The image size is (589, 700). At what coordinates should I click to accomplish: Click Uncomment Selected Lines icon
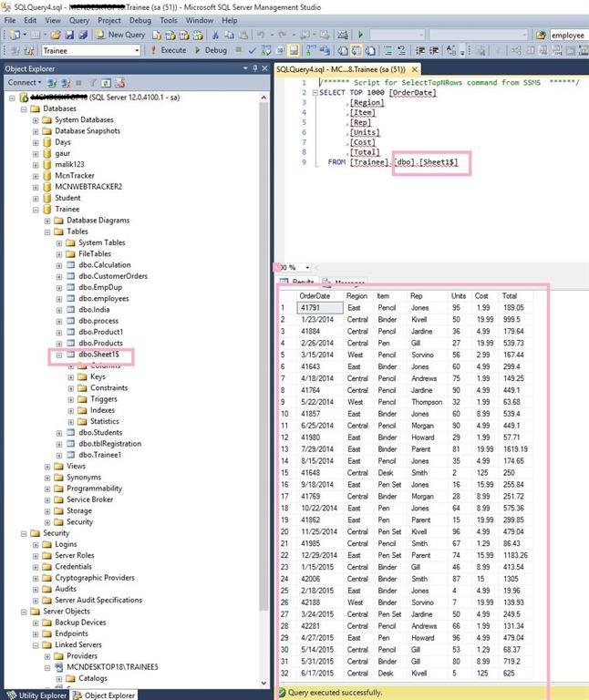pyautogui.click(x=401, y=50)
